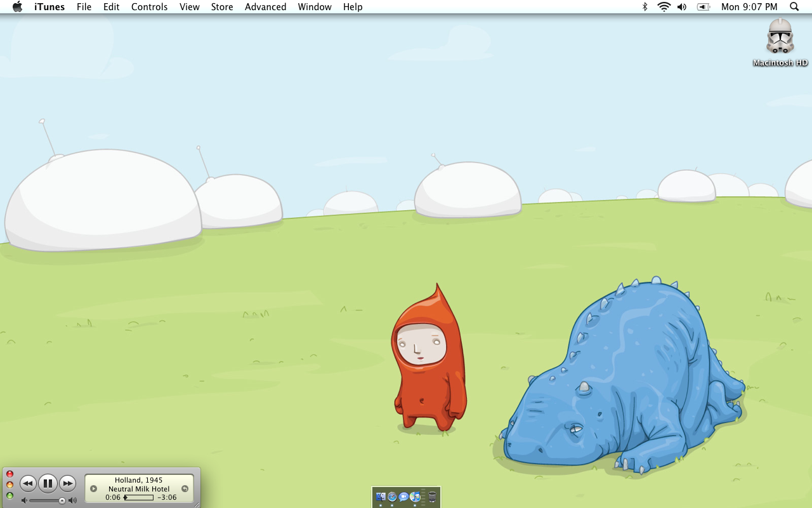812x508 pixels.
Task: Open the iTunes application menu
Action: click(x=49, y=7)
